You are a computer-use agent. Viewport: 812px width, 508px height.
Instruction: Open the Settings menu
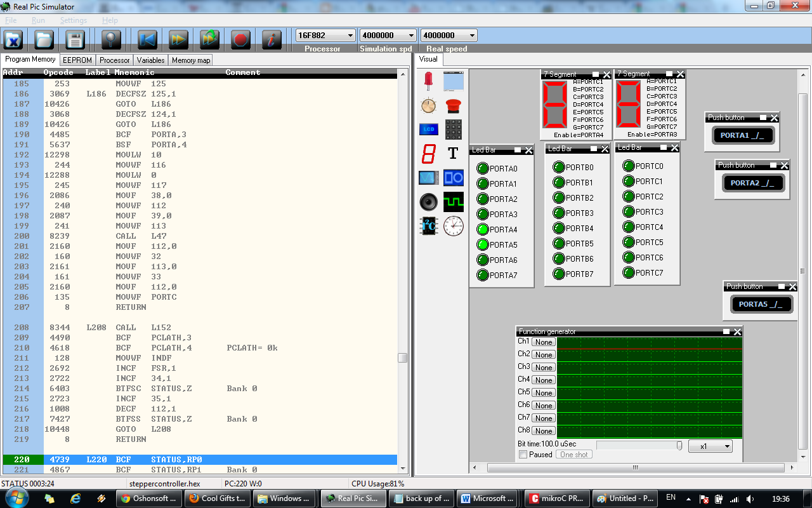coord(74,20)
